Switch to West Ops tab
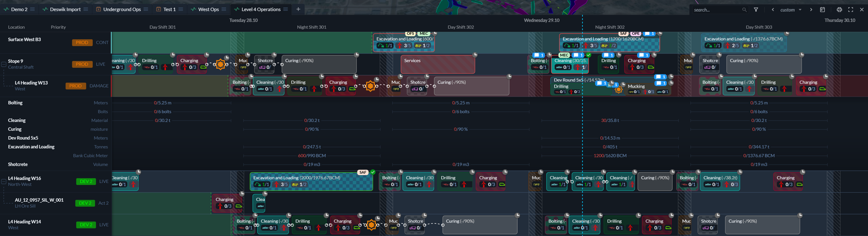Viewport: 868px width, 236px height. 208,9
